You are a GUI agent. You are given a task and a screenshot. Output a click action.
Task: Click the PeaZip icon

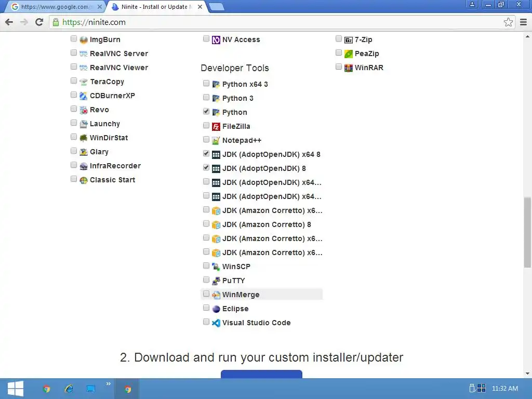pos(349,54)
